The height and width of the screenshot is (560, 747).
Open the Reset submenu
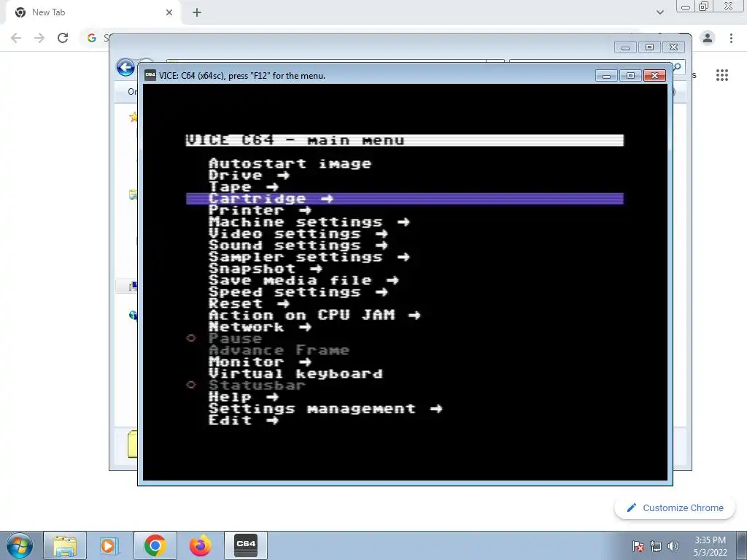click(x=249, y=303)
